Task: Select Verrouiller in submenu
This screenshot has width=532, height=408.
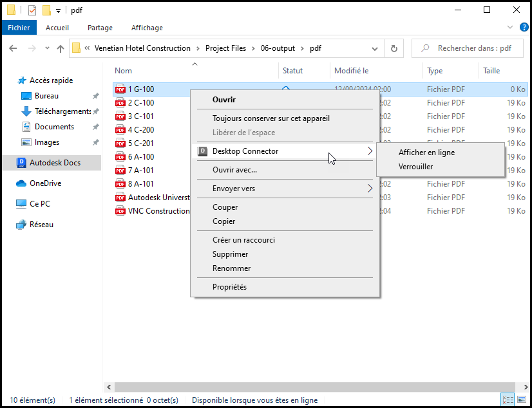Action: [x=441, y=167]
